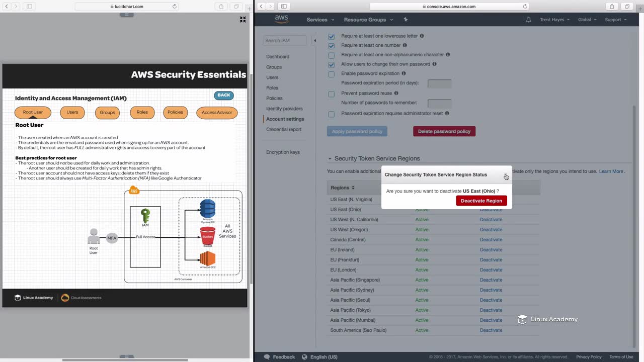Image resolution: width=644 pixels, height=362 pixels.
Task: Uncheck Require at least one number
Action: 331,46
